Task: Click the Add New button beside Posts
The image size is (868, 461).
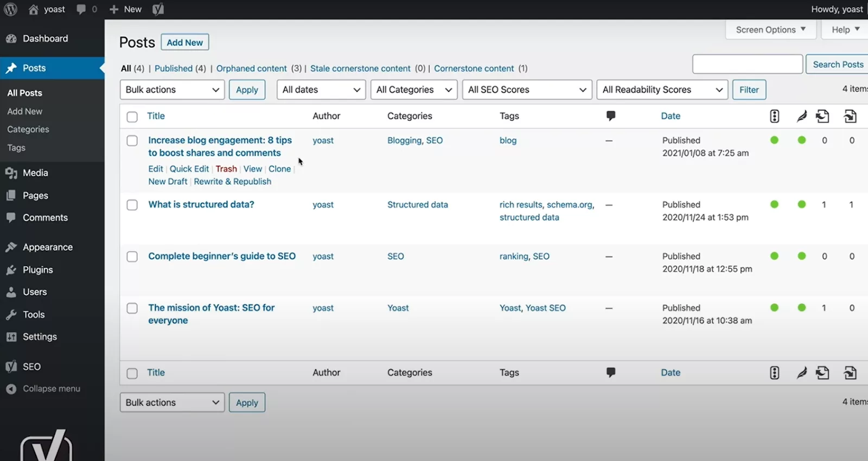Action: coord(185,42)
